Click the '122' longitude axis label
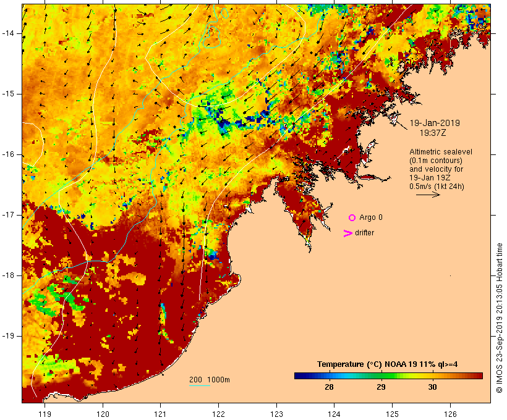Screen dimensions: 507x420 (x=219, y=414)
